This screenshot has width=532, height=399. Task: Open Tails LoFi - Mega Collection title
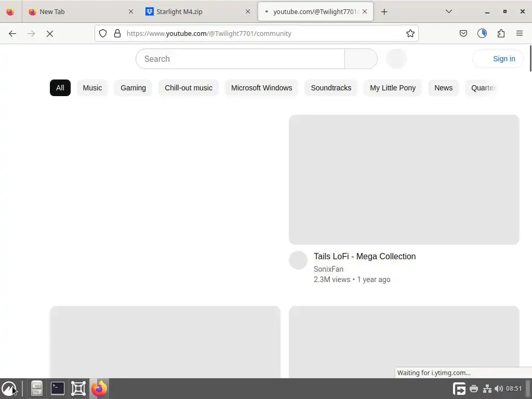coord(365,256)
